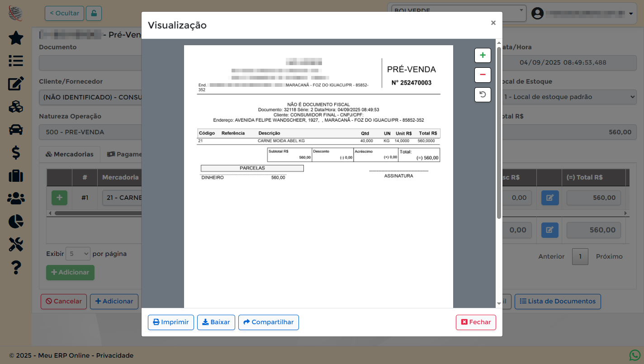644x364 pixels.
Task: Select the star favorites icon in sidebar
Action: 16,38
